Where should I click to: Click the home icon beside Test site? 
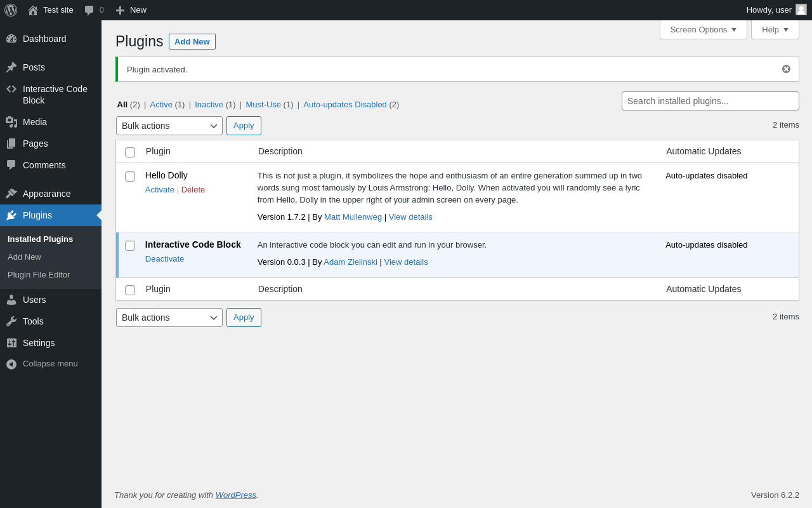[x=33, y=10]
